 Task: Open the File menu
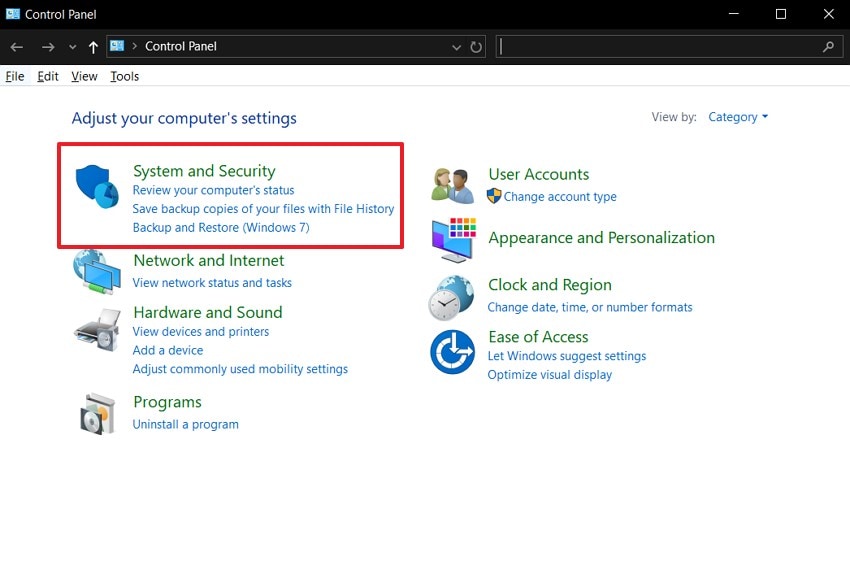pos(15,76)
